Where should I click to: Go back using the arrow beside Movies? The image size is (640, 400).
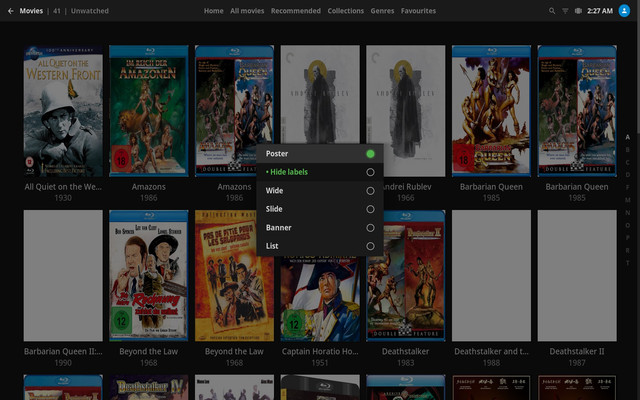11,11
